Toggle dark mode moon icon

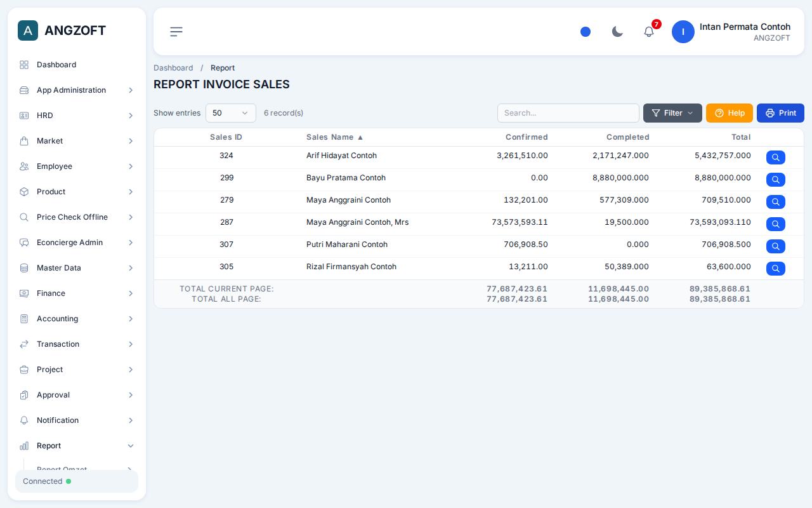617,32
